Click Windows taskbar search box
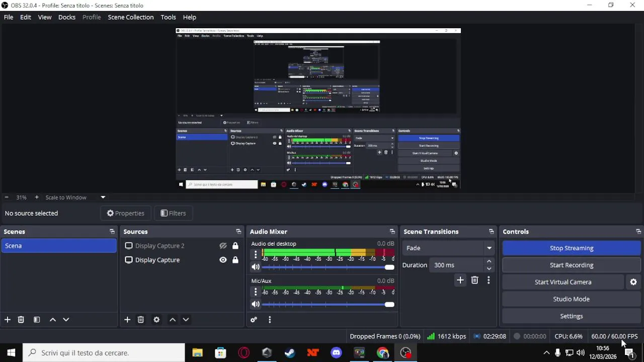 [104, 353]
